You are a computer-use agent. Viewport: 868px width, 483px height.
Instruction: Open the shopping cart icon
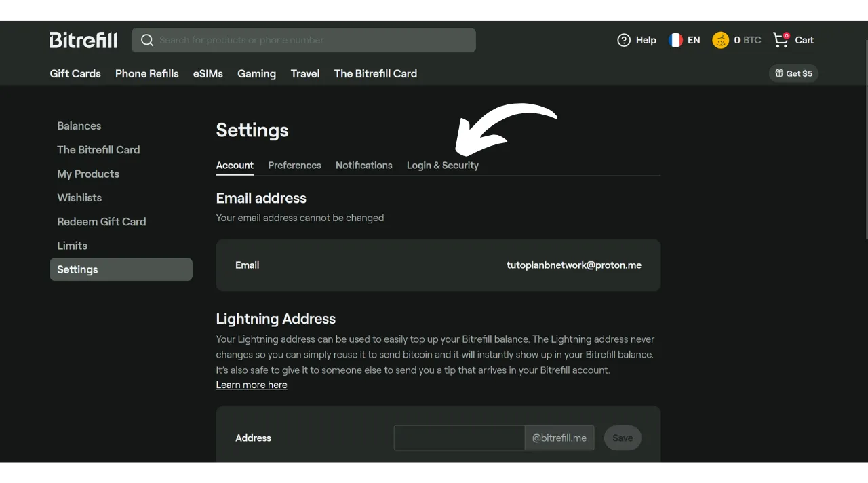tap(781, 40)
